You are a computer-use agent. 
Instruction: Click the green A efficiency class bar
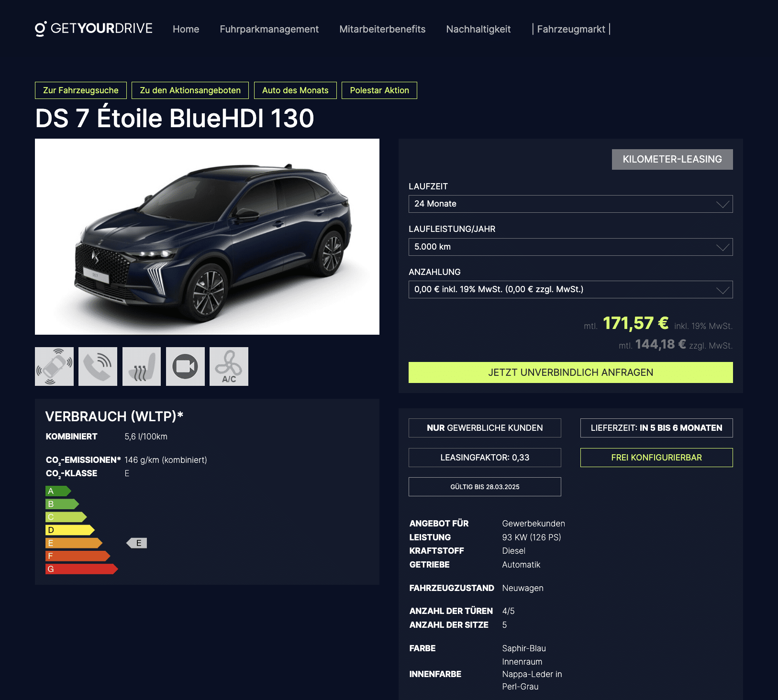58,491
